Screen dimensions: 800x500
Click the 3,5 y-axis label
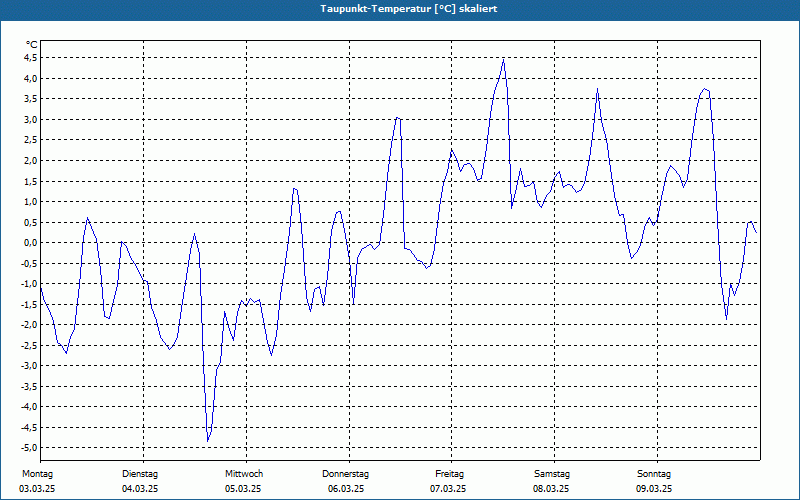pos(30,98)
